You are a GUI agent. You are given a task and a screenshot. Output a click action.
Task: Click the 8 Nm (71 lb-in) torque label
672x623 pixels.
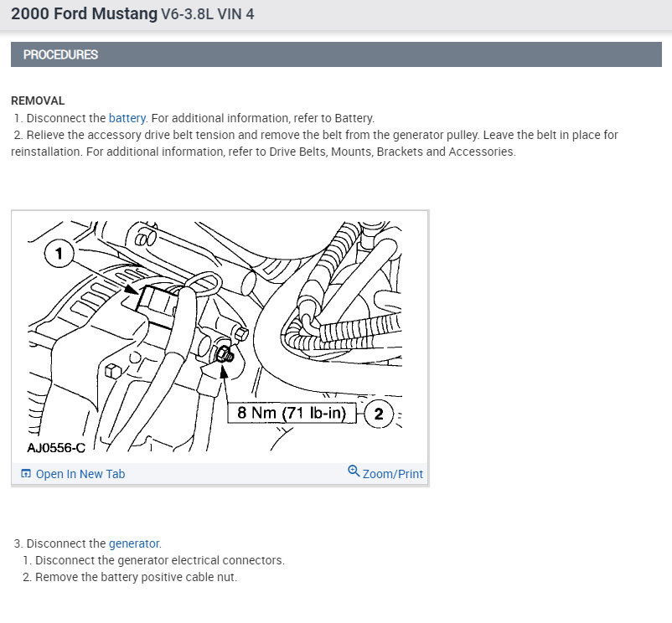point(292,414)
